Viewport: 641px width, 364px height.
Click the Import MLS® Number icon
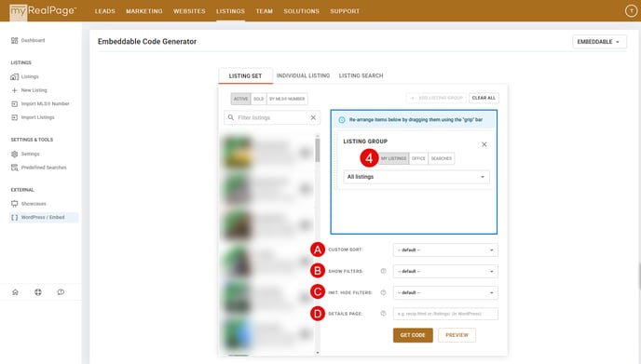[14, 103]
